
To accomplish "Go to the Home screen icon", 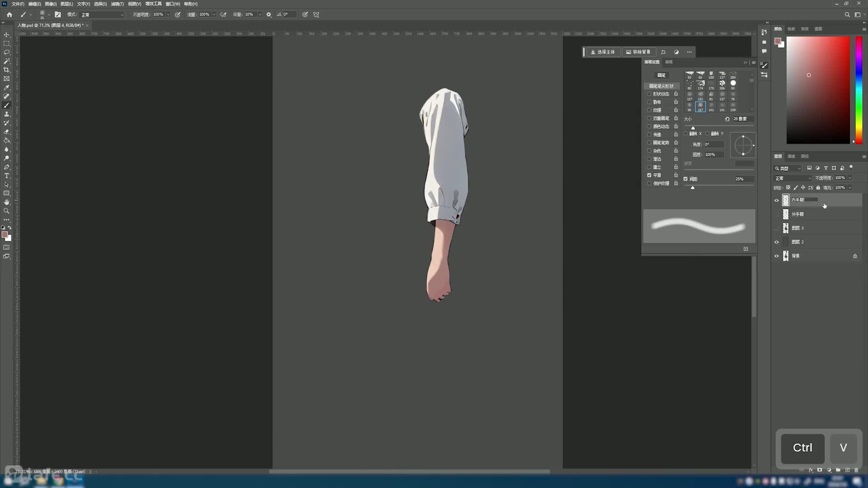I will (x=9, y=14).
